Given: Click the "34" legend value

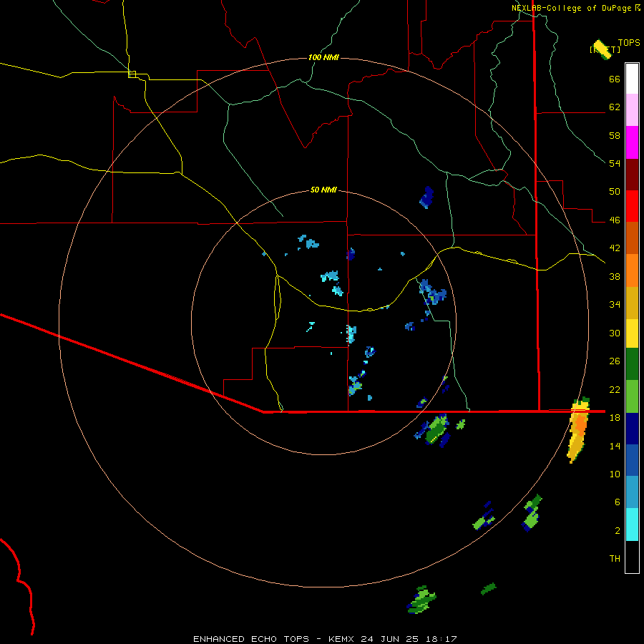Looking at the screenshot, I should tap(615, 304).
